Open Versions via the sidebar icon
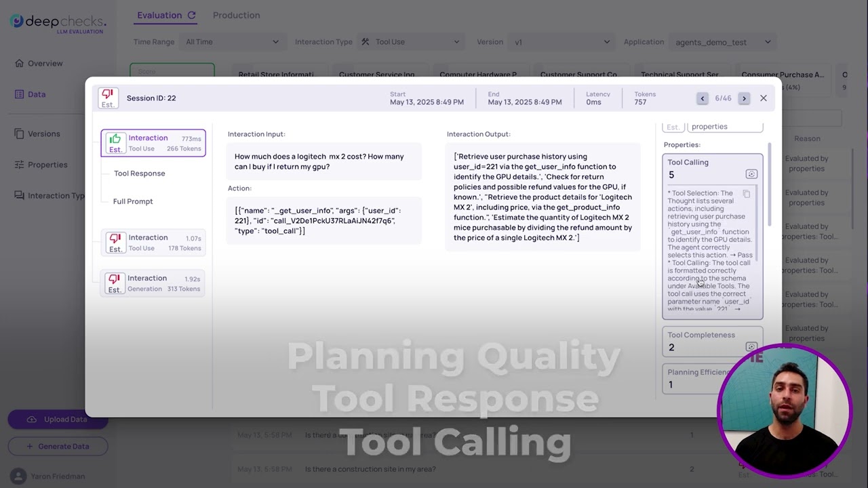The width and height of the screenshot is (868, 488). (19, 134)
